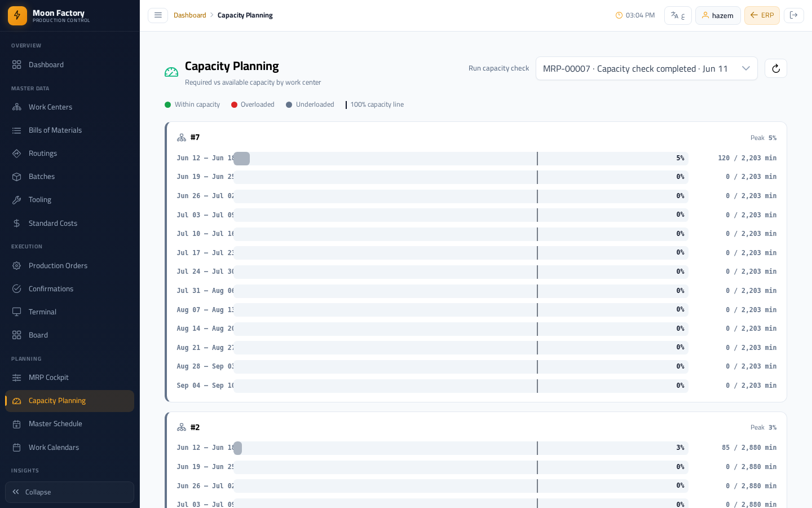Screen dimensions: 812x508
Task: Click the 85 / 2,880 min value
Action: pos(749,448)
